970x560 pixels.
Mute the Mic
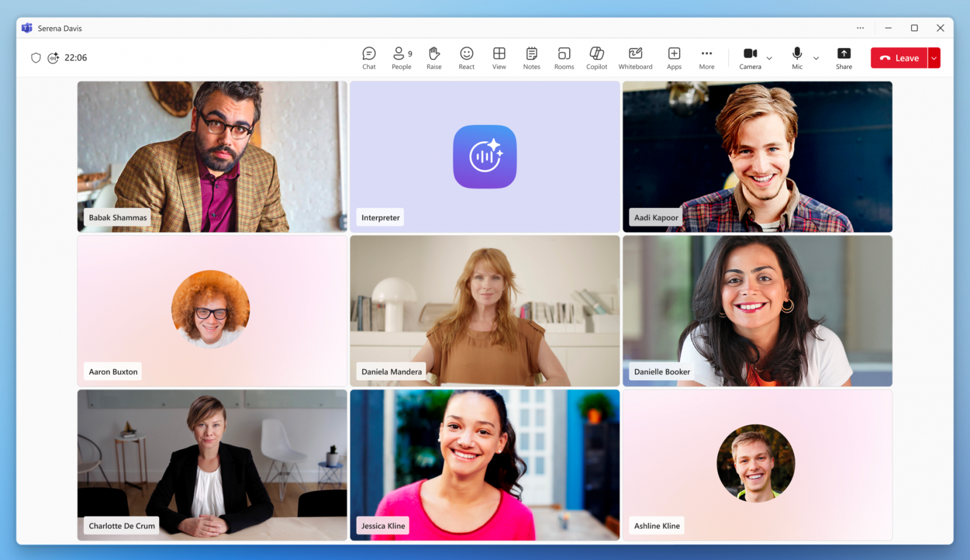tap(796, 58)
